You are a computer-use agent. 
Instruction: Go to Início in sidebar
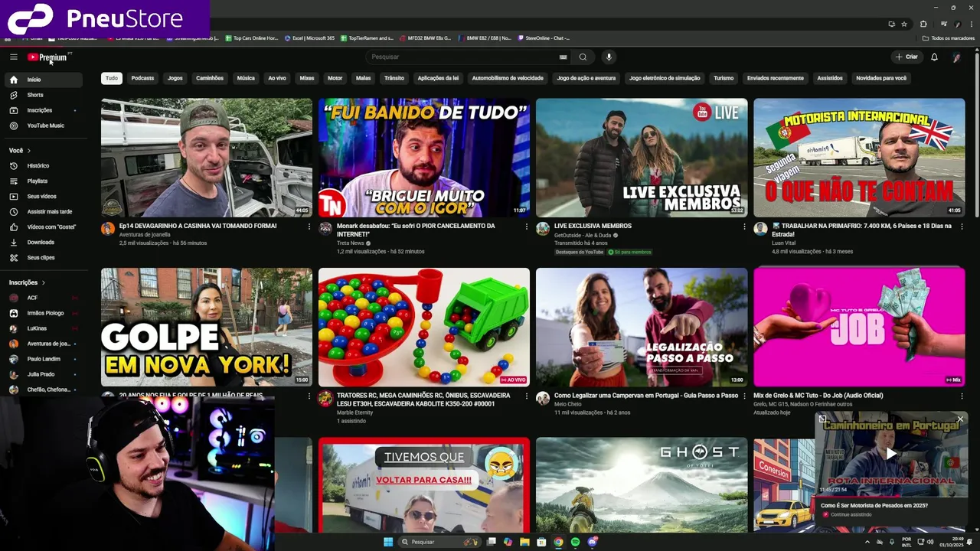click(x=45, y=80)
